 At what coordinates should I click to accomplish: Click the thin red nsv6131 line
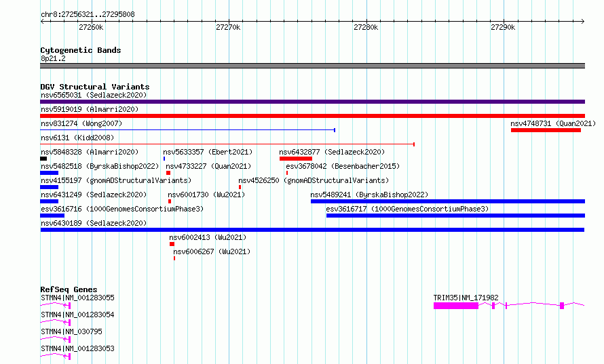(227, 144)
